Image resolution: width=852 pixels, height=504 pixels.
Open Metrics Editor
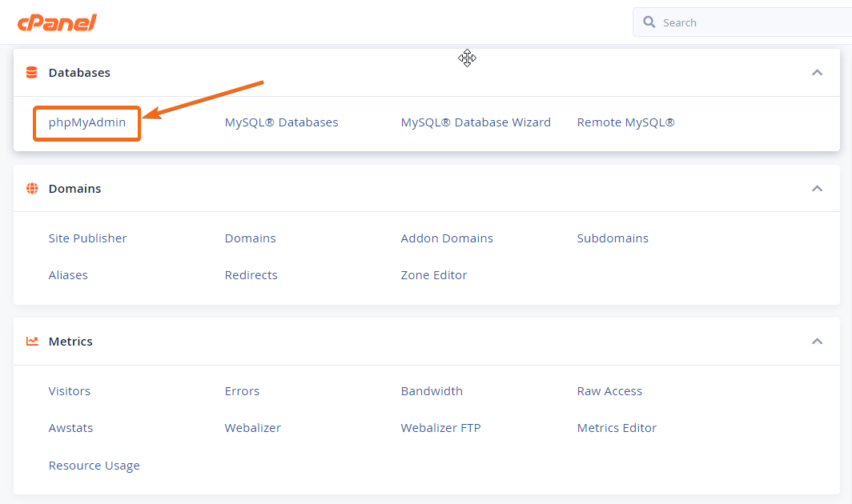pyautogui.click(x=617, y=428)
